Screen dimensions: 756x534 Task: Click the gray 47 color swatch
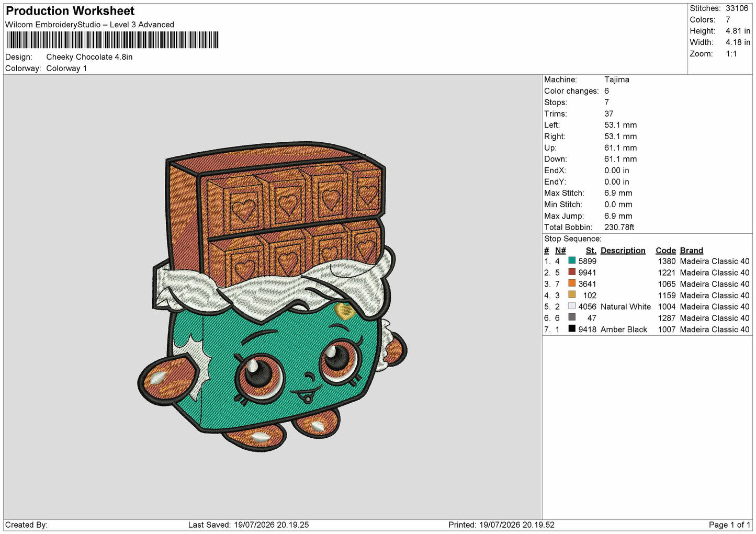[x=572, y=317]
